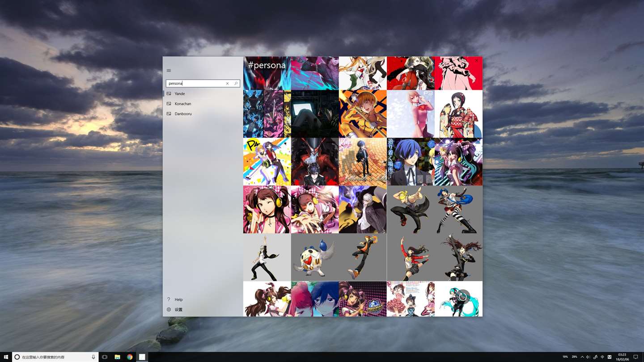This screenshot has height=362, width=644.
Task: Click the M input method icon
Action: pos(610,357)
